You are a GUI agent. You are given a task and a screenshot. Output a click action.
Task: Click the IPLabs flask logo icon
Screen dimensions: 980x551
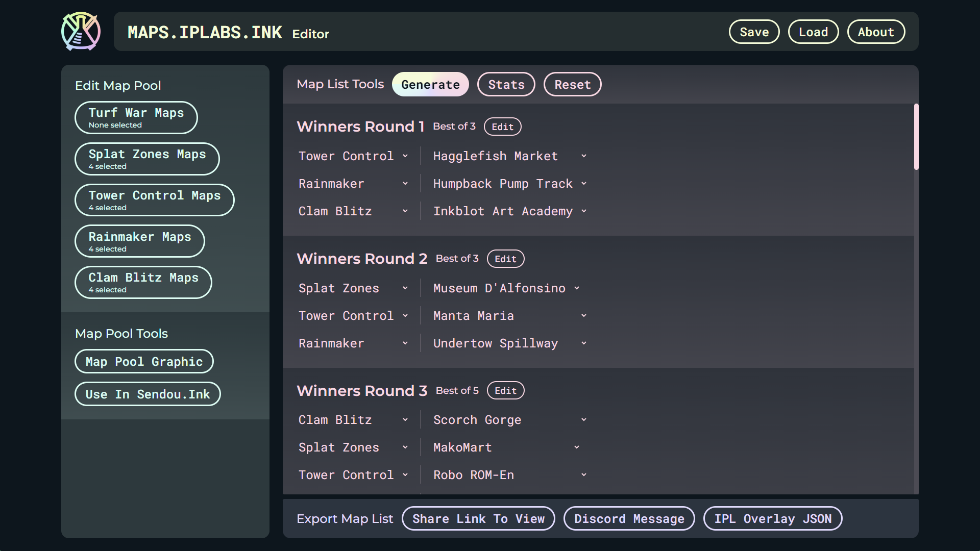click(81, 32)
